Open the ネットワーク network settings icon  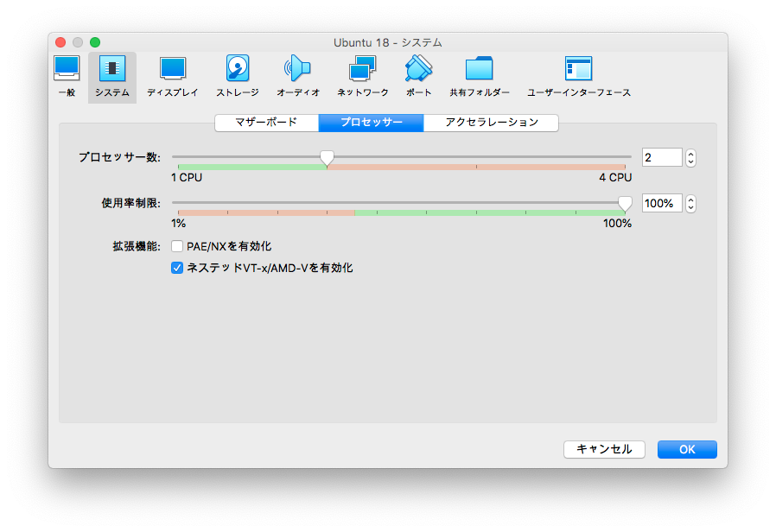(x=363, y=77)
